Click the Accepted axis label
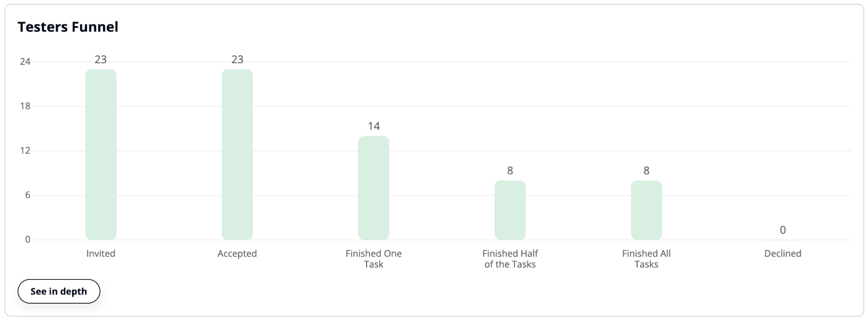868x321 pixels. point(237,253)
